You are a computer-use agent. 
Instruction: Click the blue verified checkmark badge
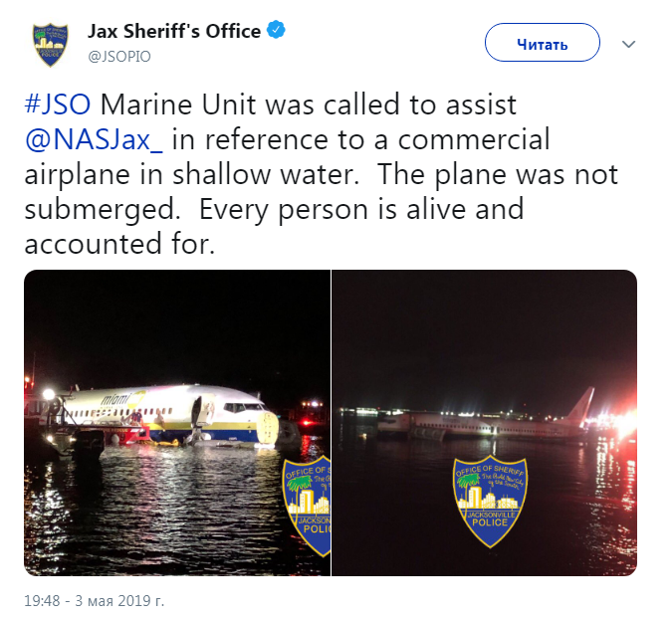click(x=276, y=30)
